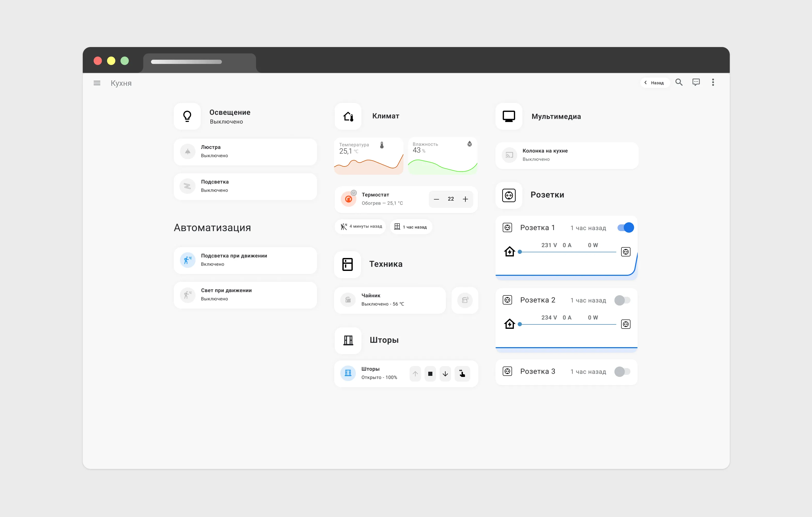The image size is (812, 517).
Task: Toggle the Люстра chandelier icon
Action: [188, 152]
